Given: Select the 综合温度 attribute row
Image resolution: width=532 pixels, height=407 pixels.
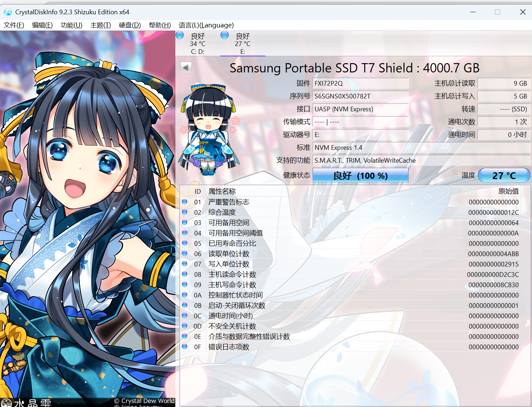Looking at the screenshot, I should tap(350, 212).
